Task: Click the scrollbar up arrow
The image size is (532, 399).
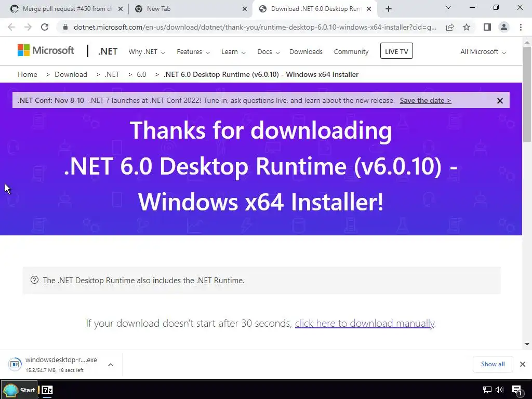Action: (527, 43)
